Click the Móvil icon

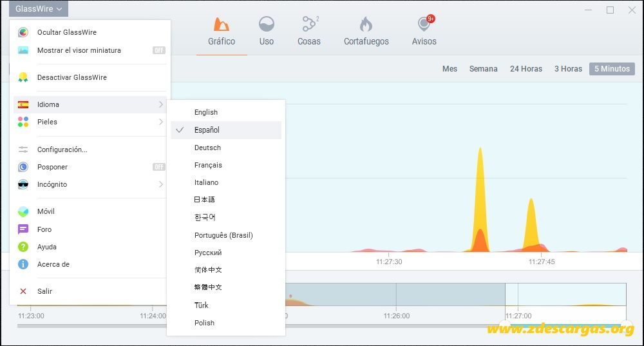(x=23, y=211)
